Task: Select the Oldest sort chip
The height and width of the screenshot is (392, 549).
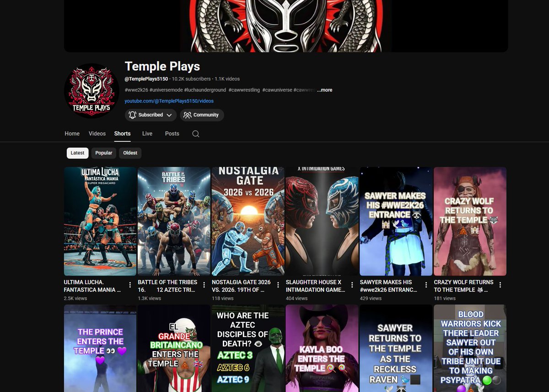Action: [x=130, y=153]
